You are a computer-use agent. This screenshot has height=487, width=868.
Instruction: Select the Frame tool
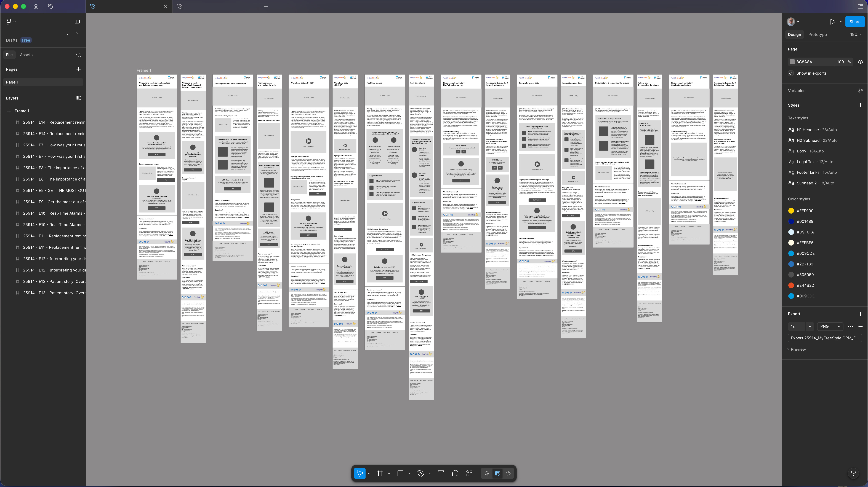pos(380,473)
